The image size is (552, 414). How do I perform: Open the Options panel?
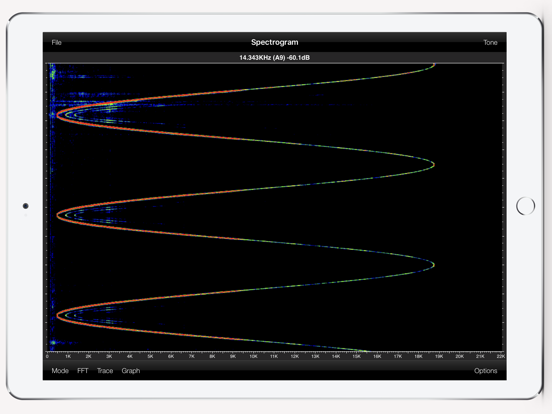[x=485, y=371]
